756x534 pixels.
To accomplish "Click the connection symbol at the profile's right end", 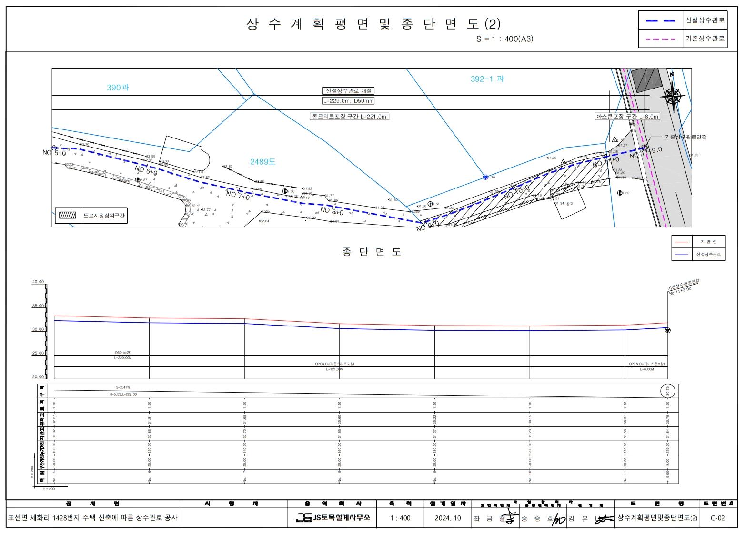I will tap(667, 330).
